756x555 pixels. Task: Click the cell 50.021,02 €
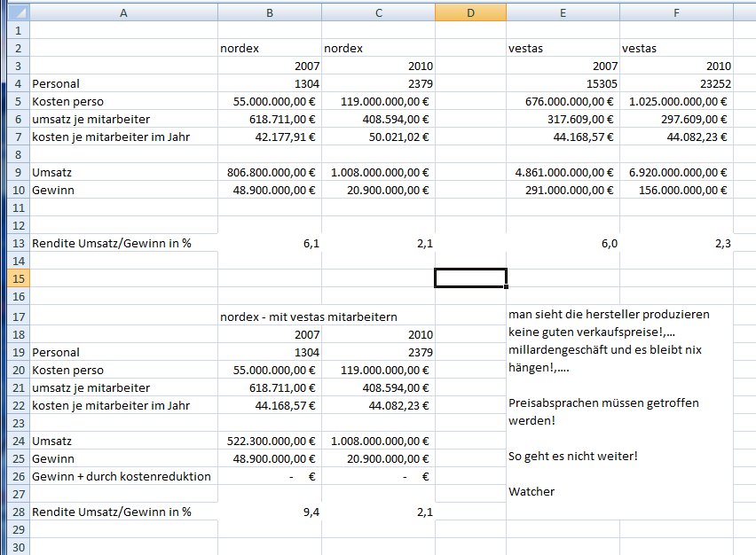coord(379,137)
